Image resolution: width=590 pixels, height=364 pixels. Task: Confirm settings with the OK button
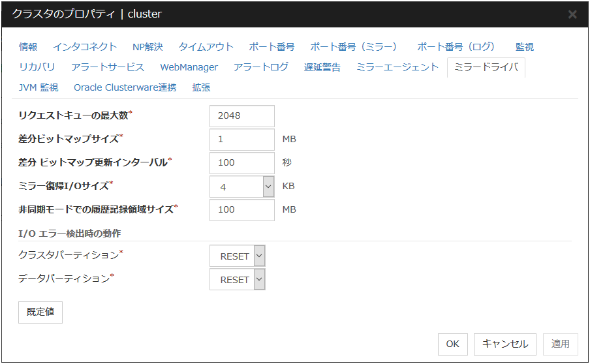tap(452, 344)
